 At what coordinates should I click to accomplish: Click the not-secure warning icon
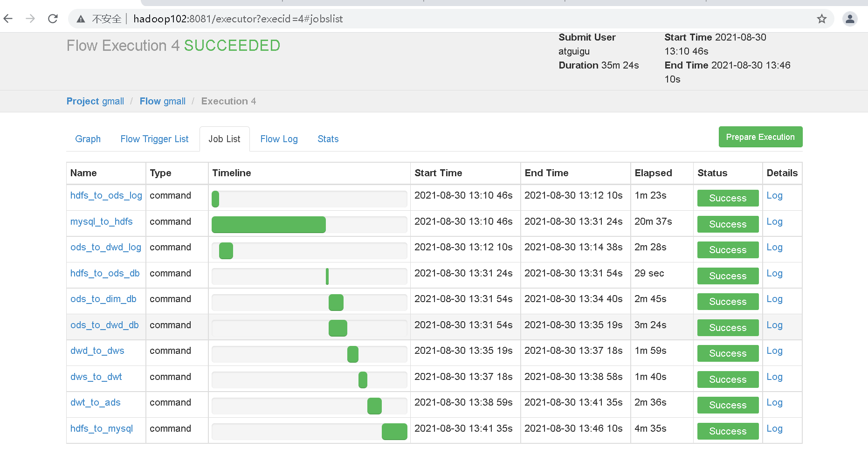click(x=81, y=19)
